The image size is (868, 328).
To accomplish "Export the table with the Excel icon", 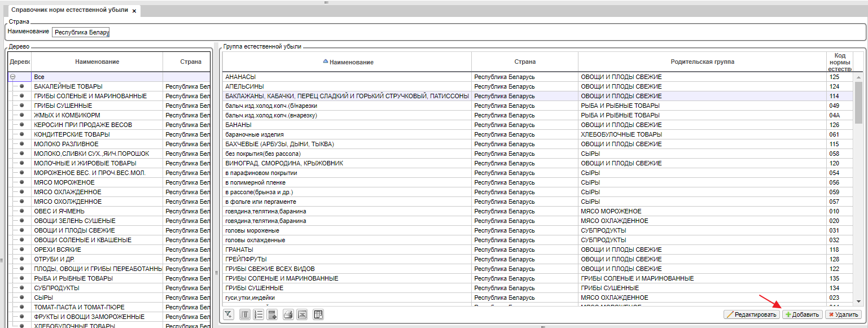I will [x=302, y=314].
